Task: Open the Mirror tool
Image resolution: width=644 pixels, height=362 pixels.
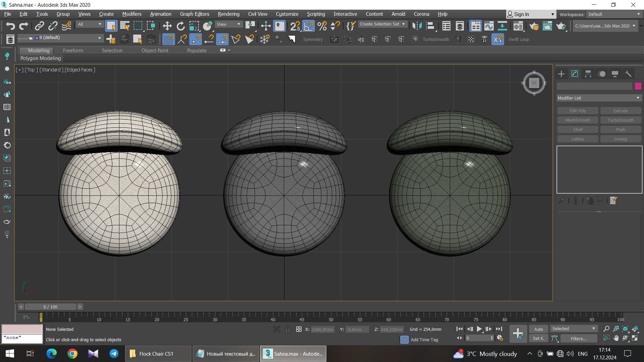Action: point(417,26)
